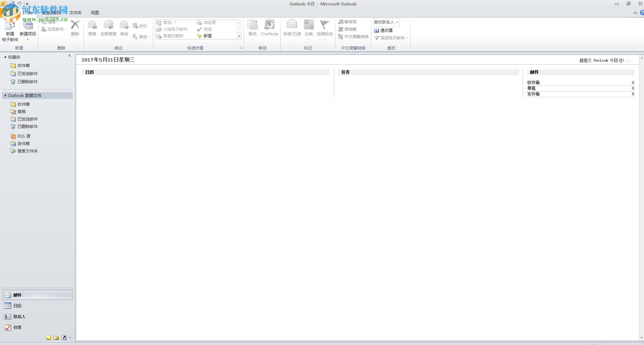The width and height of the screenshot is (644, 345).
Task: Open the Categorize (分类) menu
Action: click(309, 30)
